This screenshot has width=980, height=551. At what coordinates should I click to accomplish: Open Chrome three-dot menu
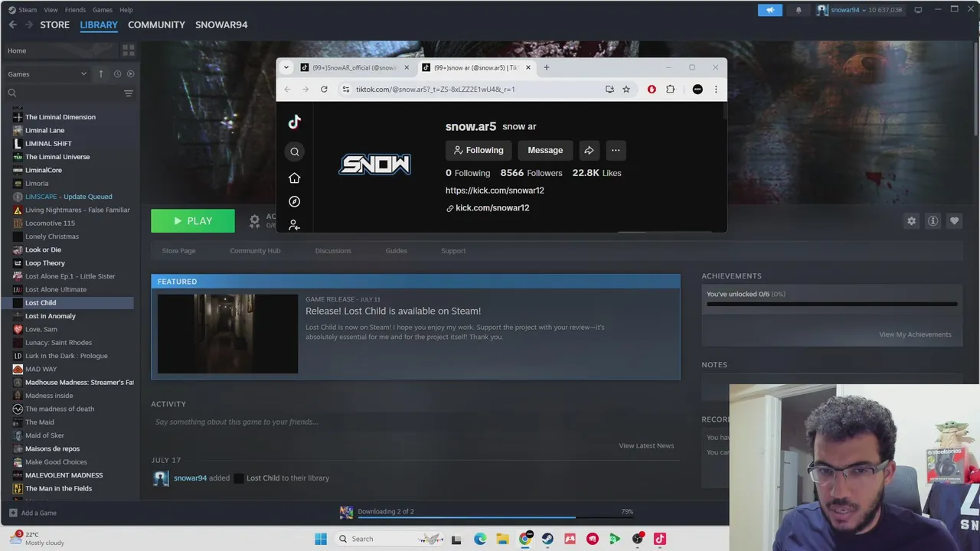pyautogui.click(x=716, y=90)
